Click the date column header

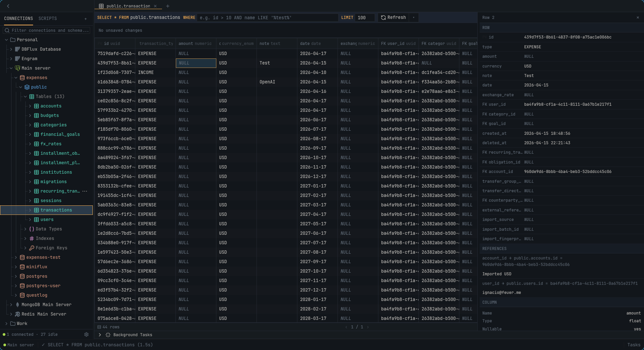click(x=317, y=44)
